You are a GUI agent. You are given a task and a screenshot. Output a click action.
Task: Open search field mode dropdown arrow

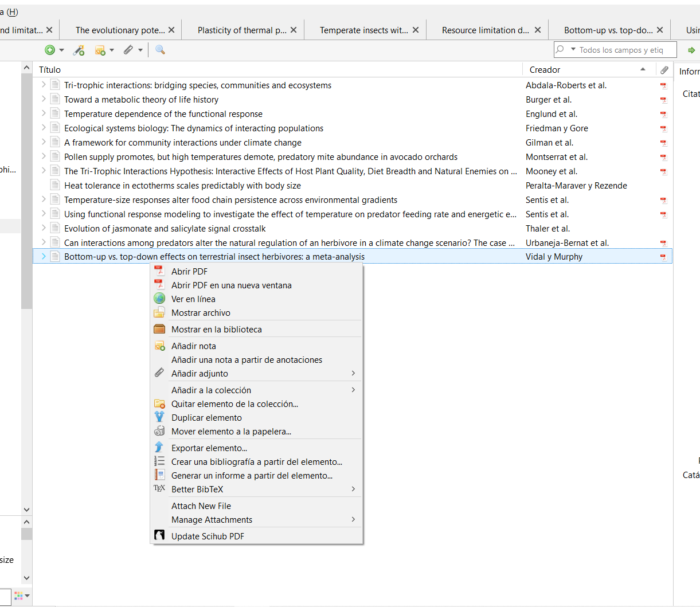point(573,50)
